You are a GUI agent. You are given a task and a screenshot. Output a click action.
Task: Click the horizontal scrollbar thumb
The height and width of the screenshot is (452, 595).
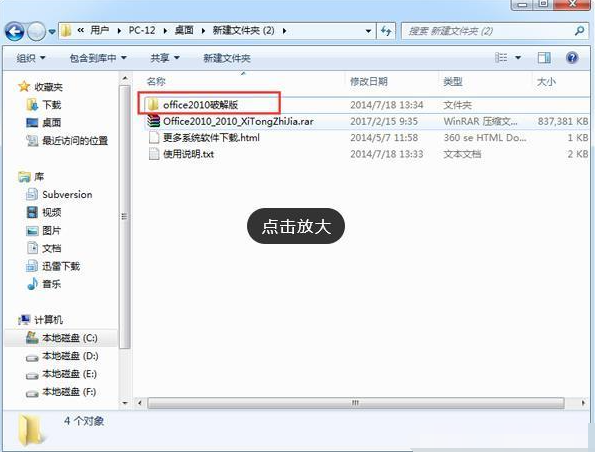point(356,403)
